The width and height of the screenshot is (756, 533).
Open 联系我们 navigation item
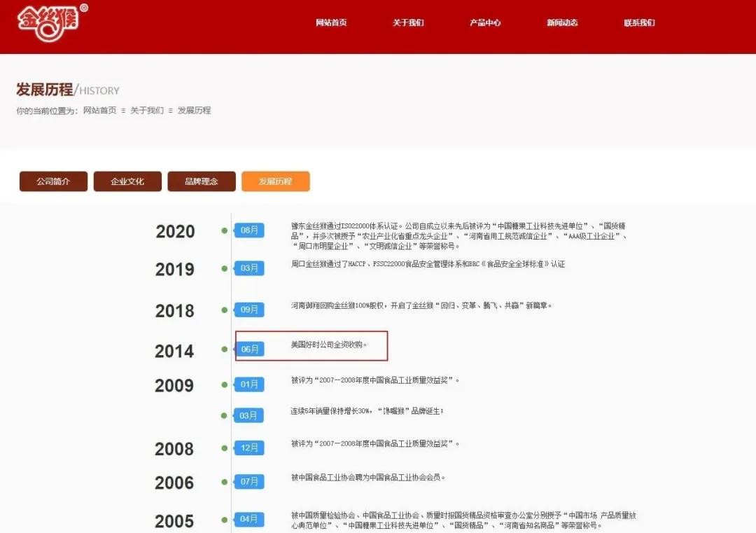(x=639, y=22)
